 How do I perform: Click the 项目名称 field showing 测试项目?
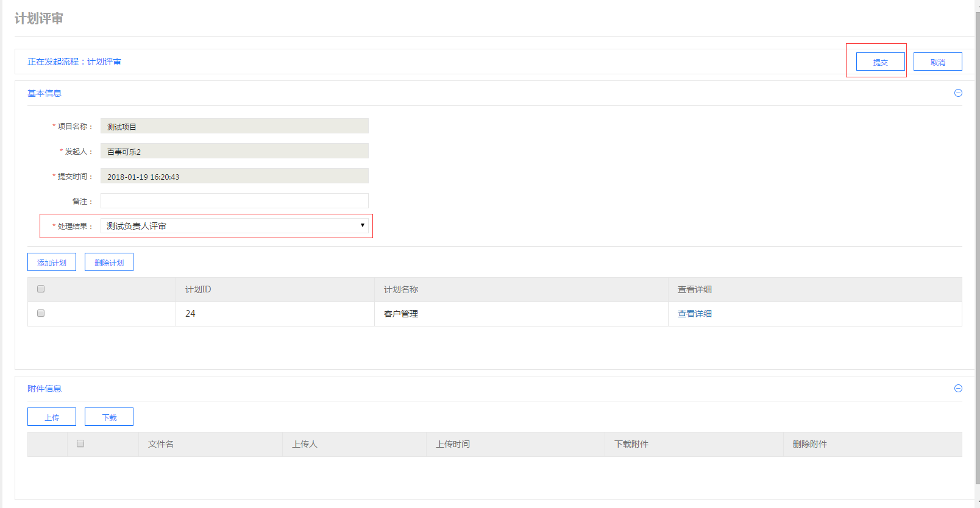[235, 126]
